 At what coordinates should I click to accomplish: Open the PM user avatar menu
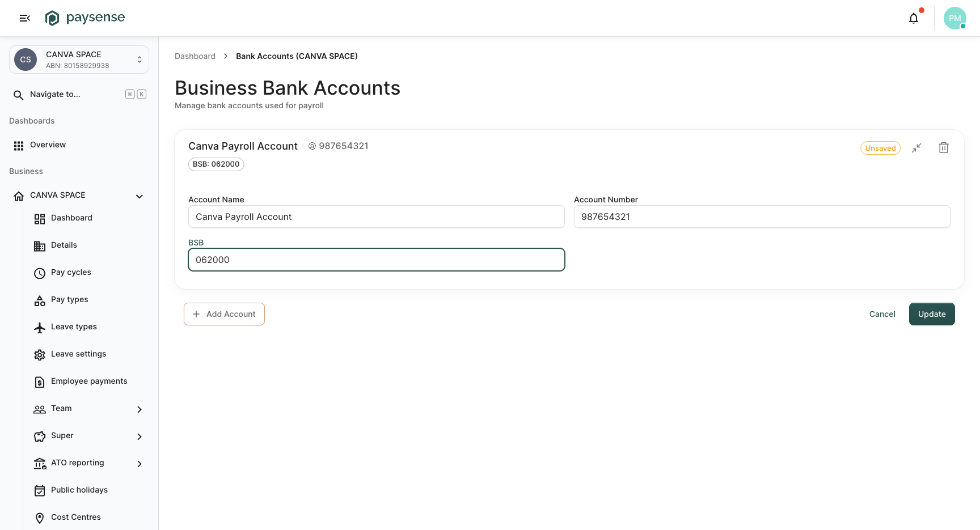coord(955,18)
